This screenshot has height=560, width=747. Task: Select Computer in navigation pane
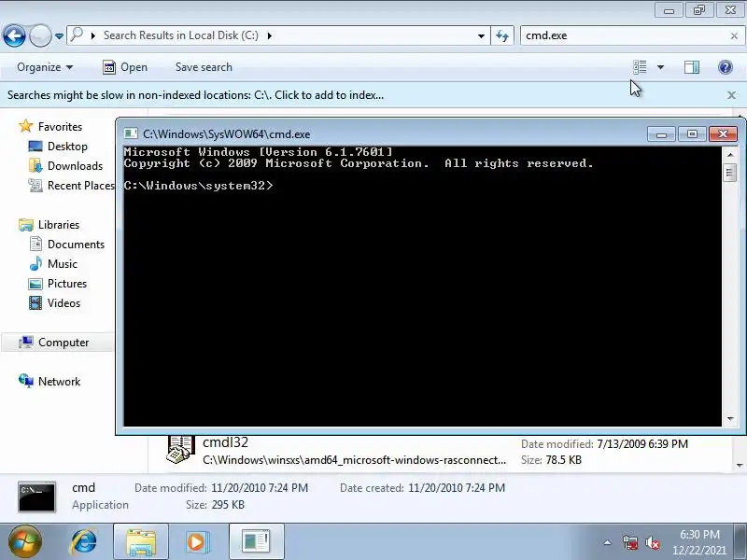63,343
